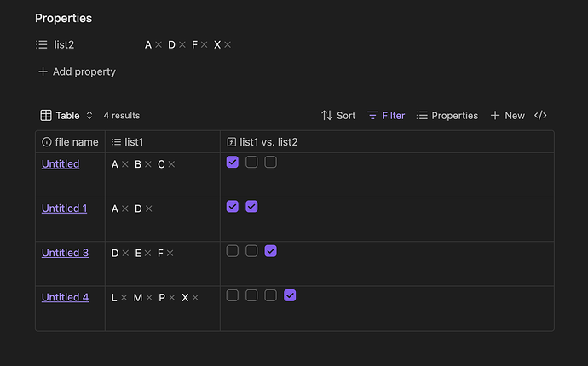Uncheck first checkbox in Untitled row
This screenshot has width=588, height=366.
tap(233, 163)
